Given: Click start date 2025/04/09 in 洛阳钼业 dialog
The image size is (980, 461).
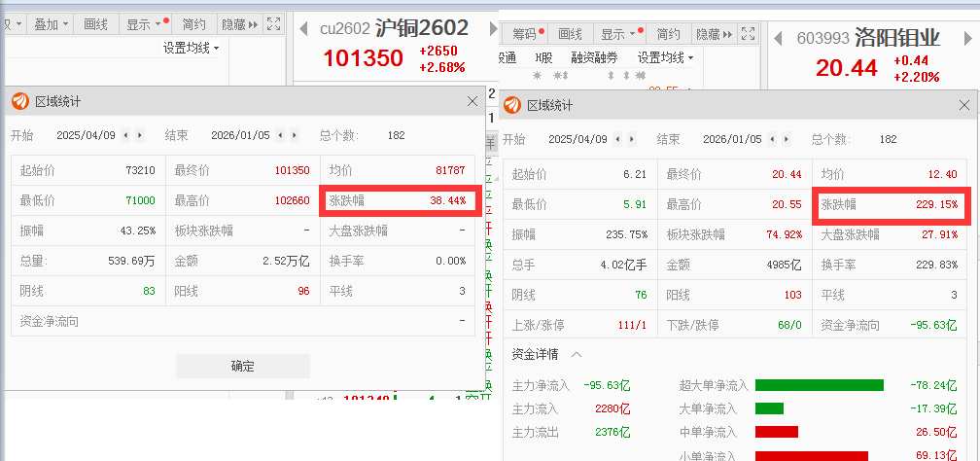Looking at the screenshot, I should (577, 139).
